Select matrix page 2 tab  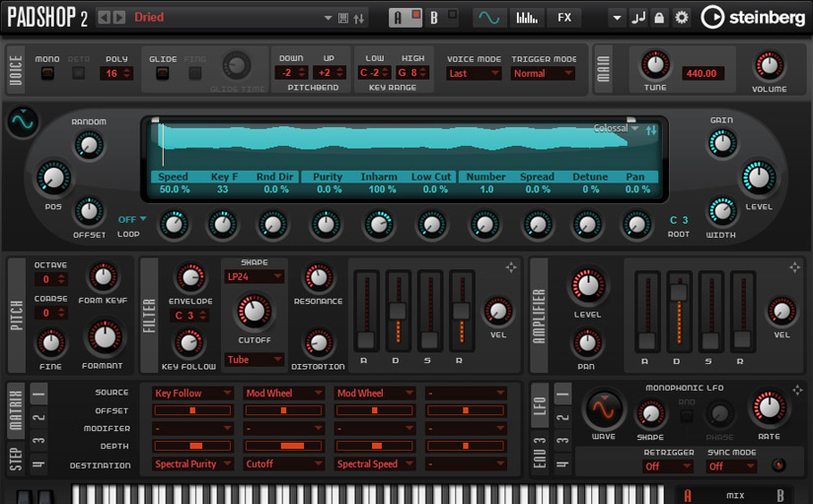tap(38, 417)
